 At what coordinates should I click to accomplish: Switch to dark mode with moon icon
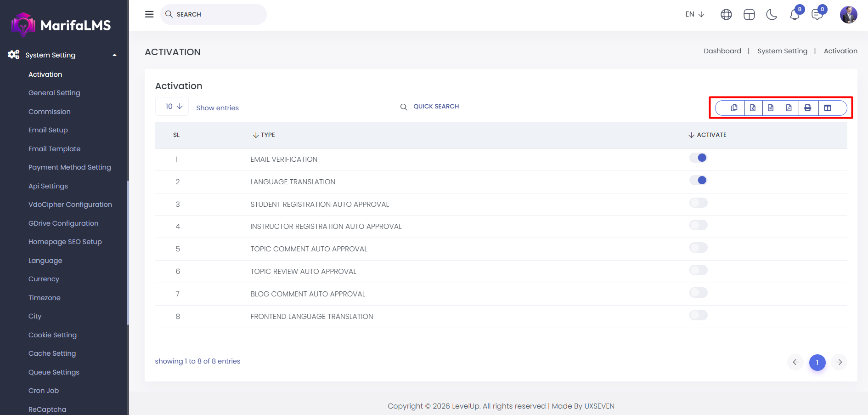[x=772, y=15]
